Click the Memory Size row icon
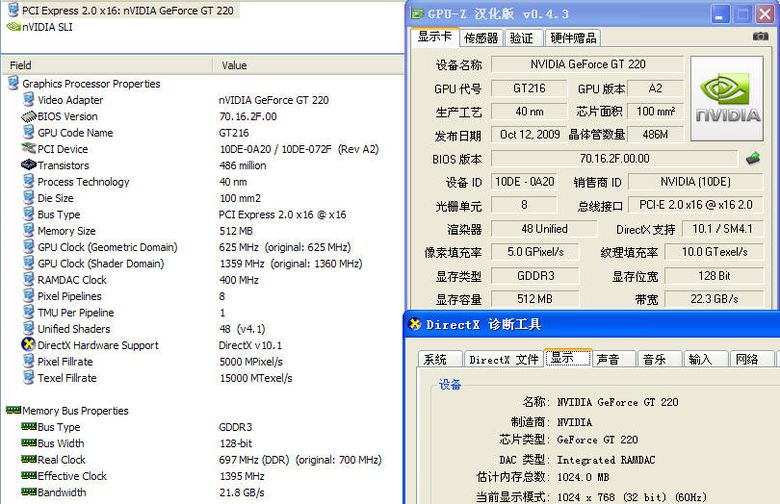This screenshot has width=780, height=504. coord(29,230)
